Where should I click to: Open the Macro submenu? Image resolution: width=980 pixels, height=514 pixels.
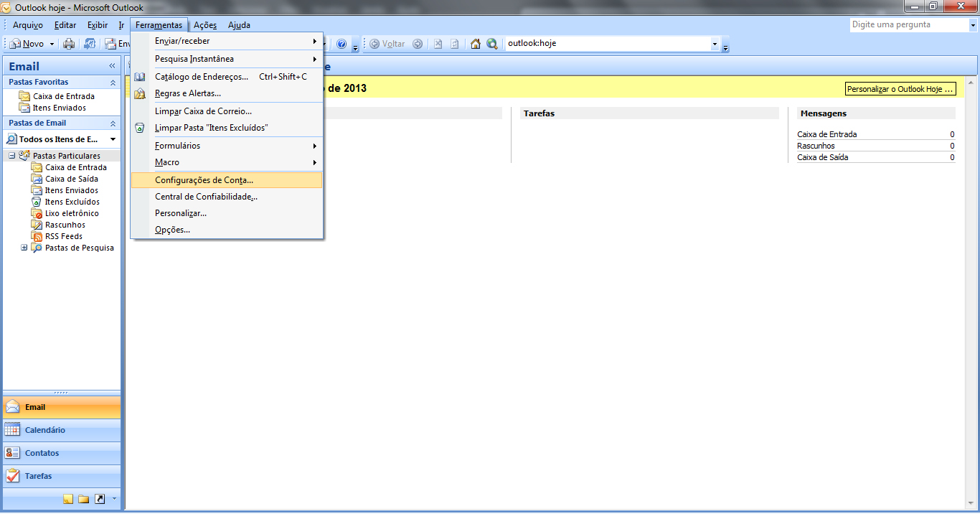(227, 162)
